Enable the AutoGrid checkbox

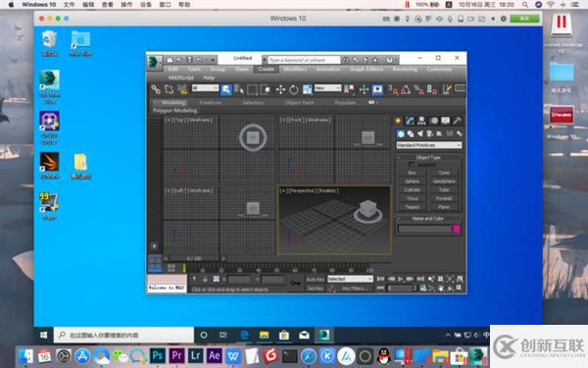(x=412, y=165)
